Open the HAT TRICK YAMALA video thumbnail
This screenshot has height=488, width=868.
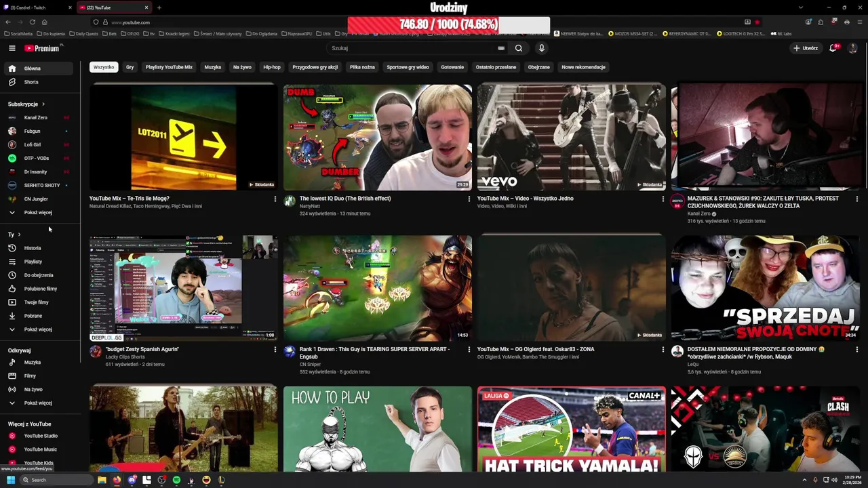(x=572, y=429)
